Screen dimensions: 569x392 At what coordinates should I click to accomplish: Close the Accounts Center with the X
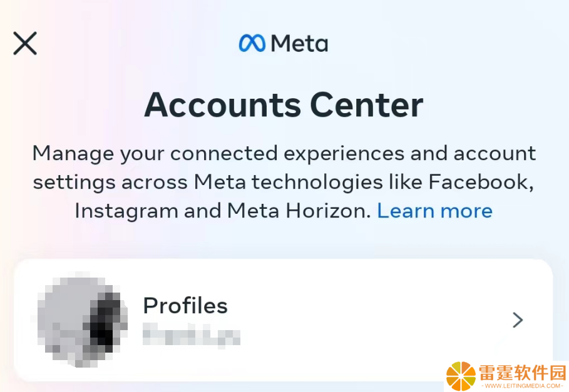pos(25,43)
